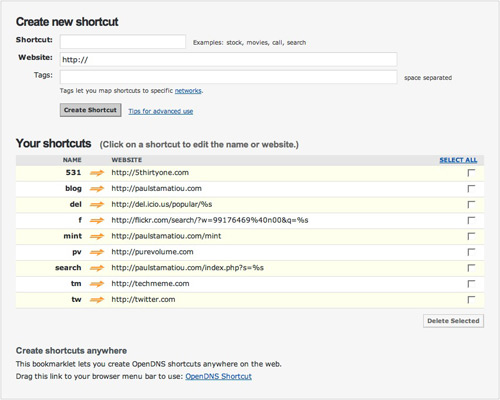Image resolution: width=500 pixels, height=400 pixels.
Task: Click the Delete Selected button
Action: (x=453, y=321)
